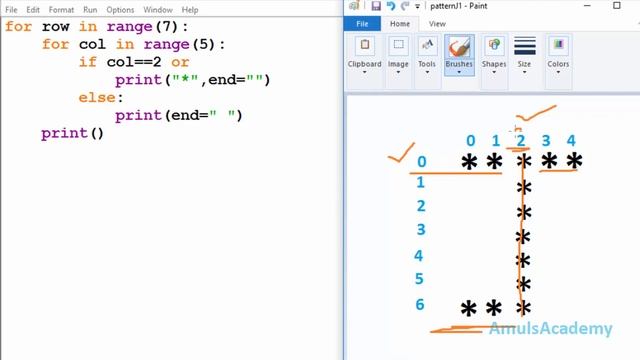Click the code line 'for row in range(7):'

(x=97, y=27)
